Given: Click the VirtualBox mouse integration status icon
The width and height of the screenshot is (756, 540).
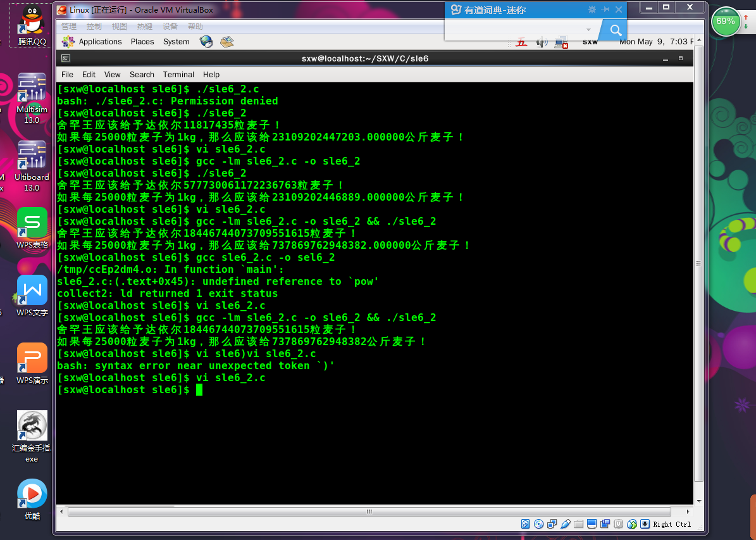Looking at the screenshot, I should 631,524.
